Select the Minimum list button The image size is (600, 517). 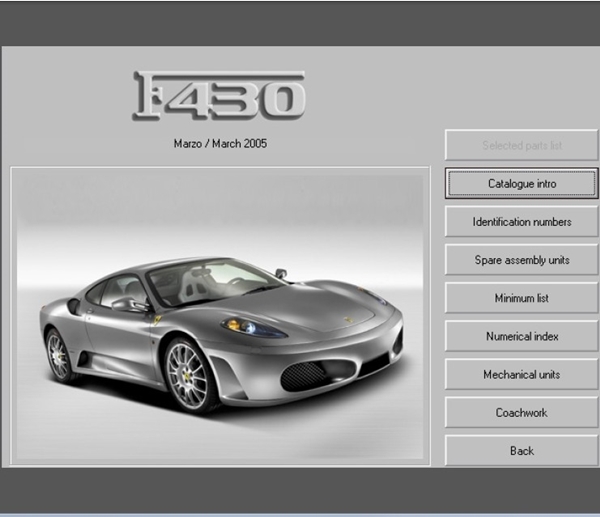[521, 298]
